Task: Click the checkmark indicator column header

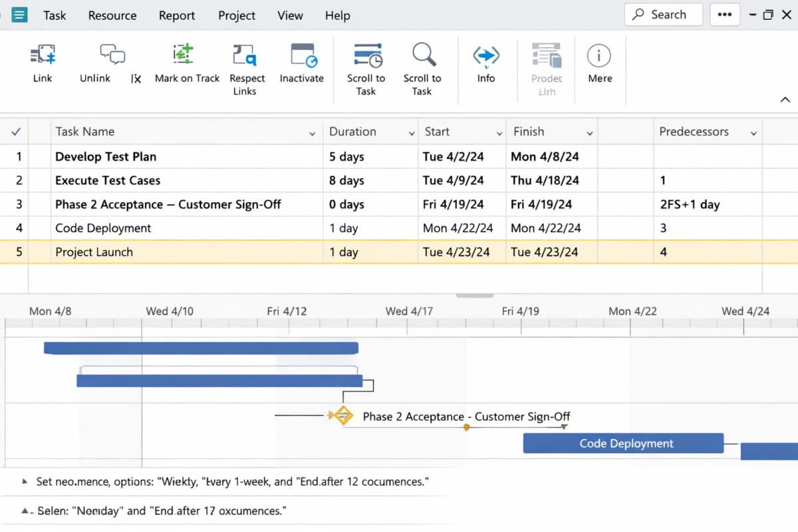Action: coord(17,132)
